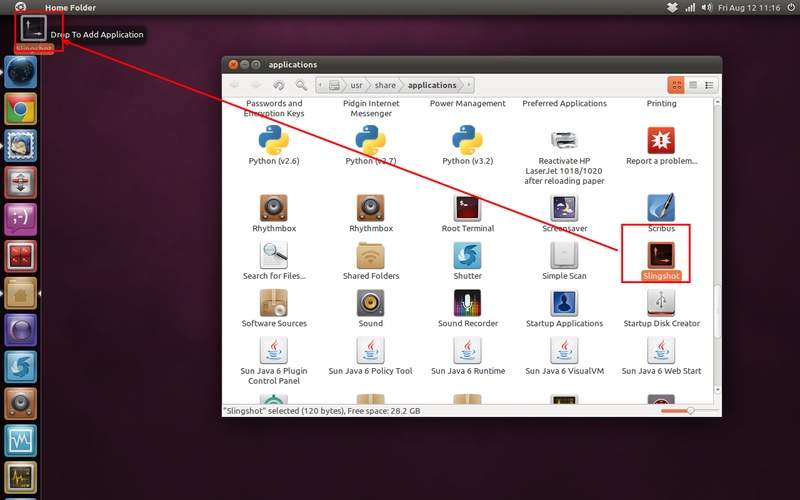Click the reload toolbar button
The height and width of the screenshot is (500, 800).
tap(279, 85)
